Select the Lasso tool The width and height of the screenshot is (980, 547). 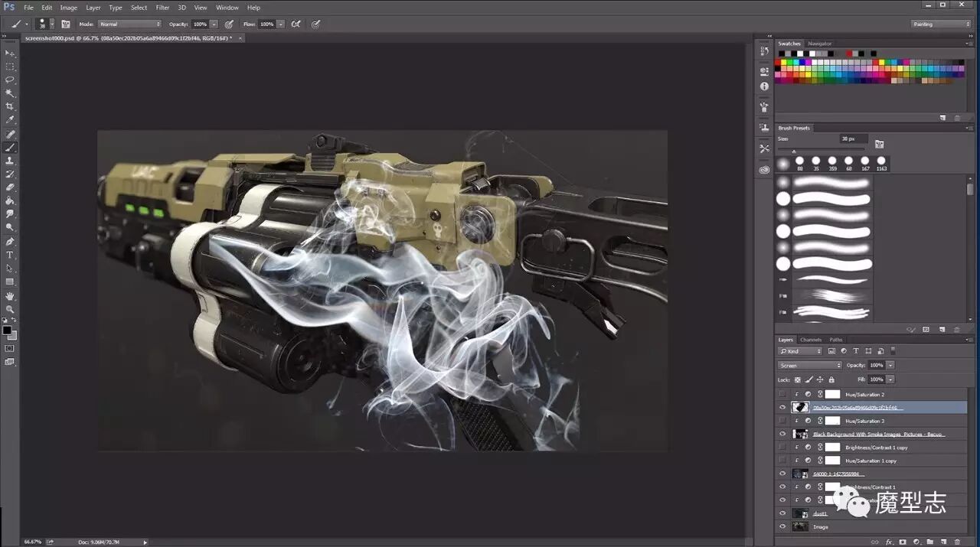(10, 80)
